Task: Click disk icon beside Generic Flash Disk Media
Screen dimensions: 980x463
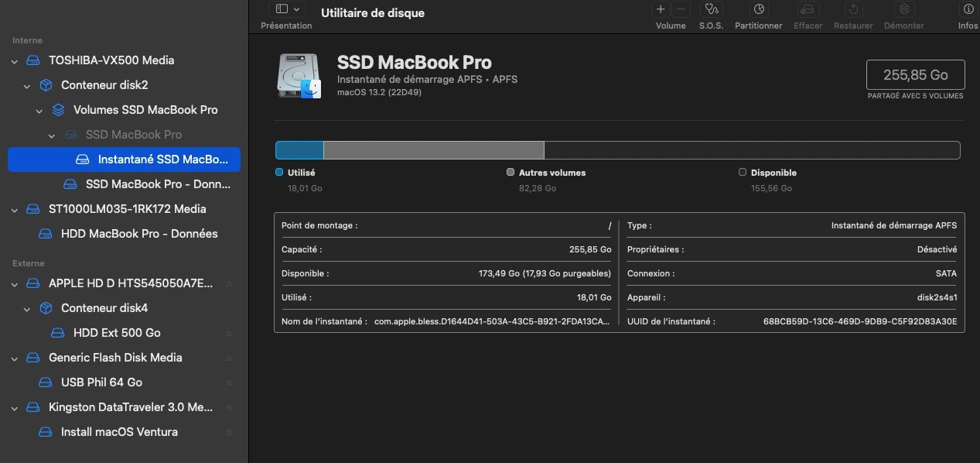Action: pos(33,358)
